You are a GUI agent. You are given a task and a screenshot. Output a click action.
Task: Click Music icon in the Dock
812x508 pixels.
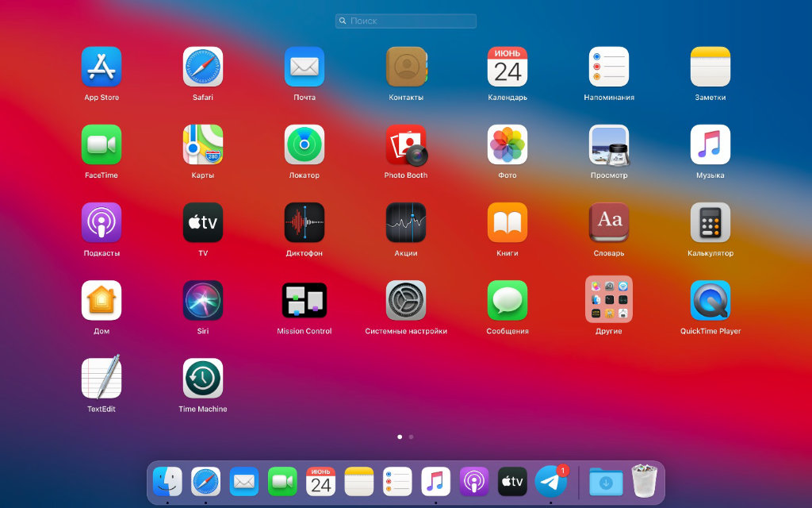[435, 482]
